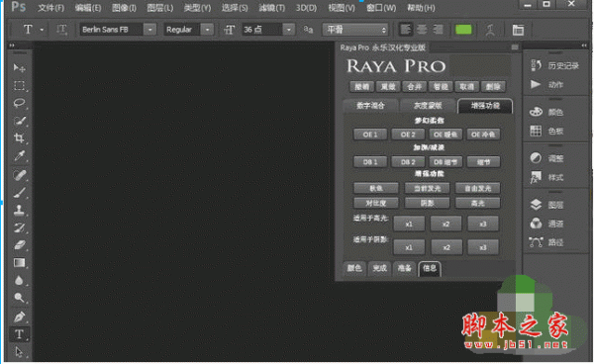
Task: Switch to the 增强功能 tab
Action: [x=485, y=106]
